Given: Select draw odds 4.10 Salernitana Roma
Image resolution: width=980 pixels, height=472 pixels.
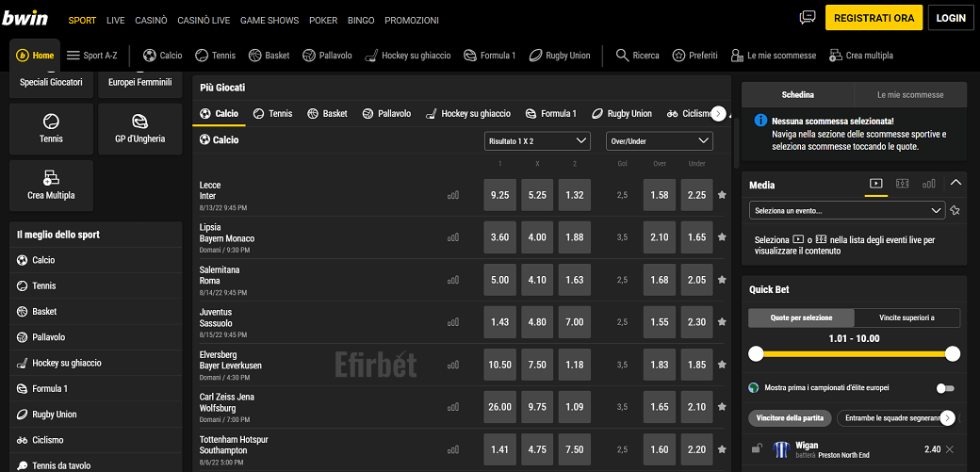Looking at the screenshot, I should [x=537, y=280].
